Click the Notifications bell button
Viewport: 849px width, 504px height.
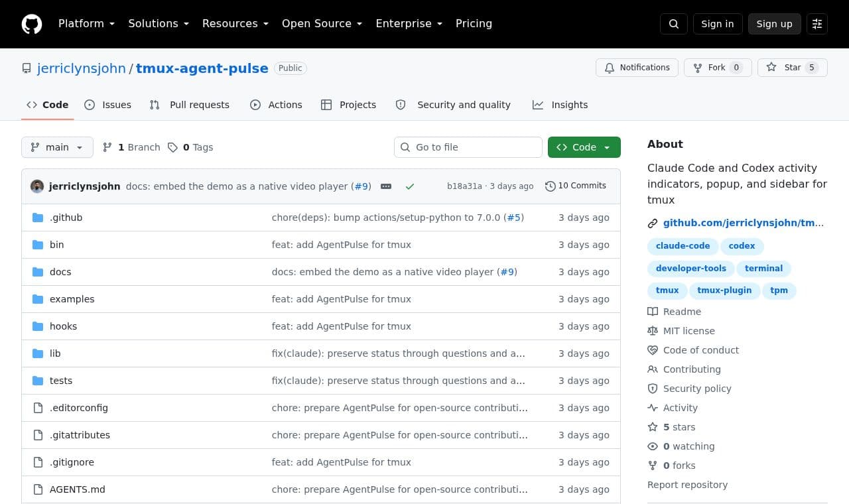tap(637, 68)
